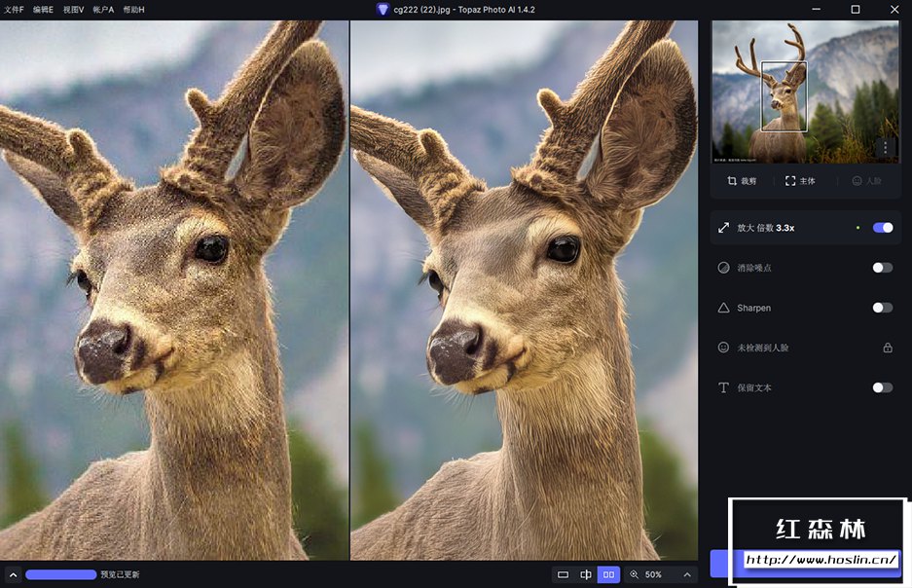Click the denoise circle icon
912x588 pixels.
pyautogui.click(x=723, y=268)
